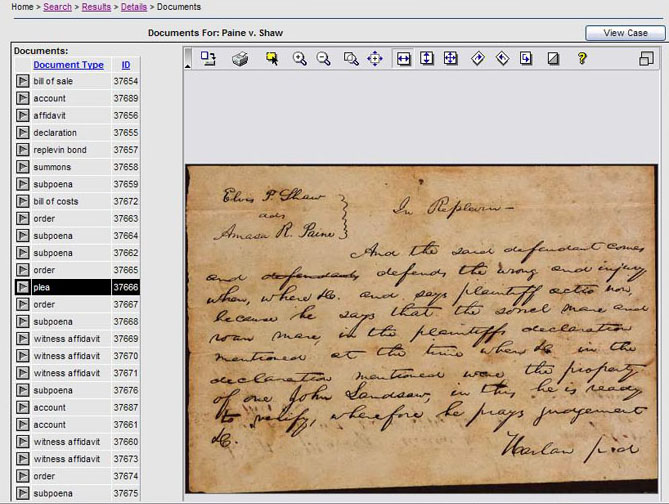Open the account 37689 arrow icon
The width and height of the screenshot is (669, 504).
click(23, 98)
